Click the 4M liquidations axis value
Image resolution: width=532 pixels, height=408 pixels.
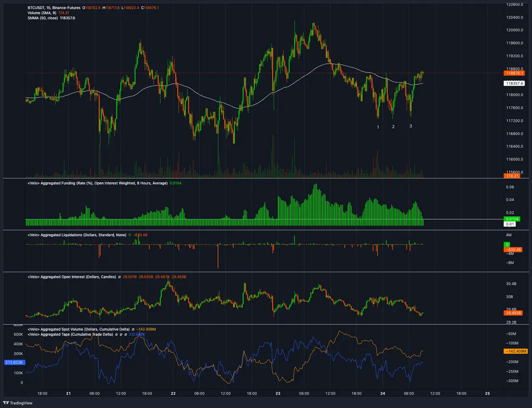tap(509, 235)
